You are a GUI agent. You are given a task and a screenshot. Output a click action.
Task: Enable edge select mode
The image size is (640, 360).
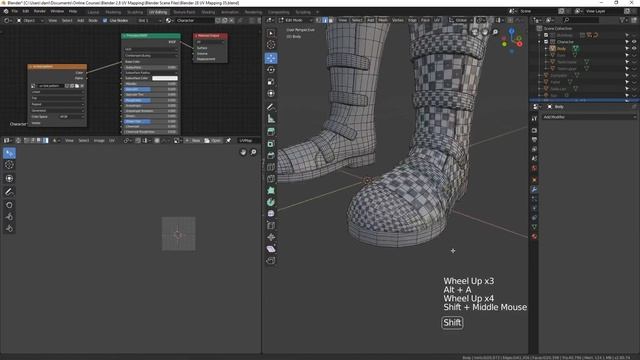(x=325, y=20)
